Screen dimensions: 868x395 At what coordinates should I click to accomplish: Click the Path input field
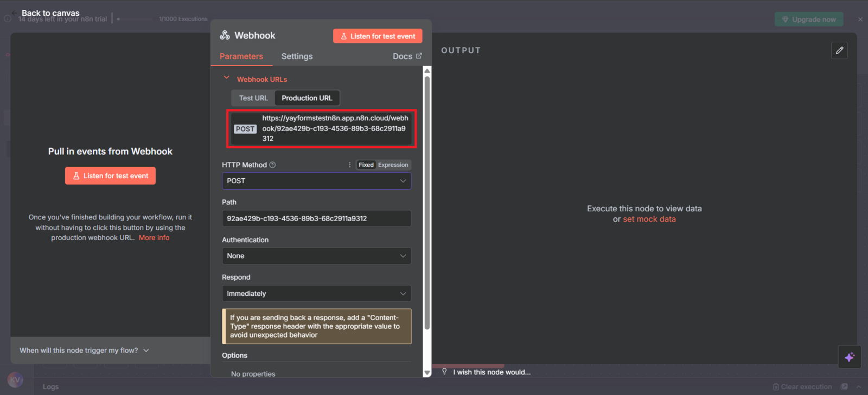pos(316,218)
